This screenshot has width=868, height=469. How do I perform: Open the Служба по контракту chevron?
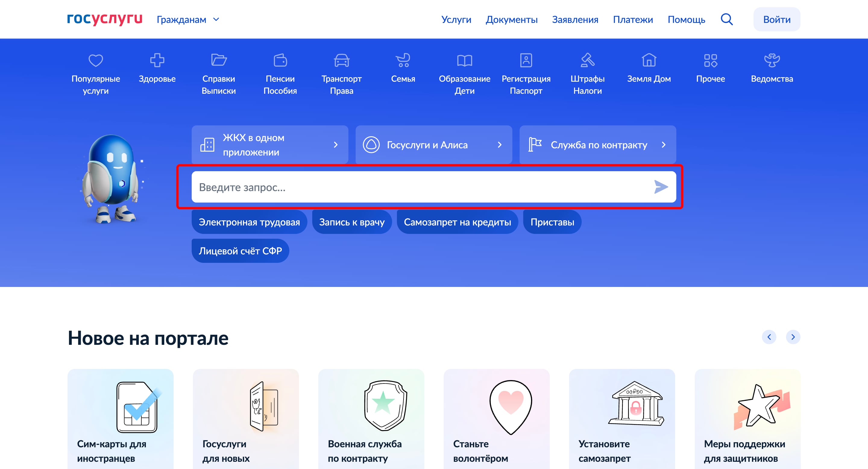pyautogui.click(x=663, y=145)
